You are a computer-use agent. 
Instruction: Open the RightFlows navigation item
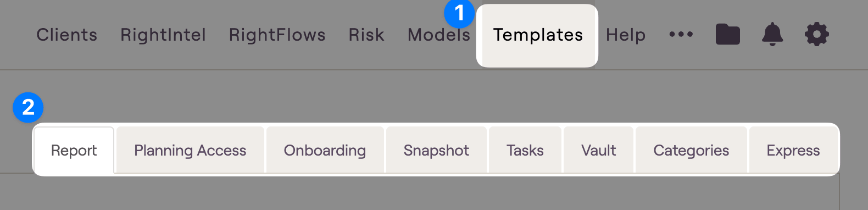pyautogui.click(x=277, y=35)
